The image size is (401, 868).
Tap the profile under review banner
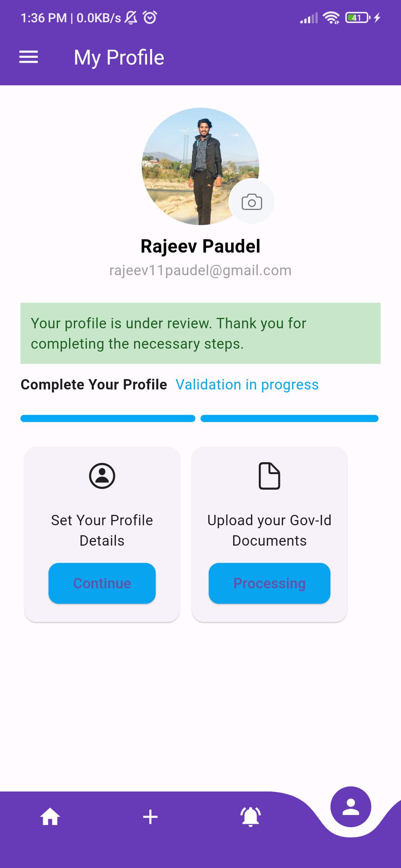pos(200,333)
